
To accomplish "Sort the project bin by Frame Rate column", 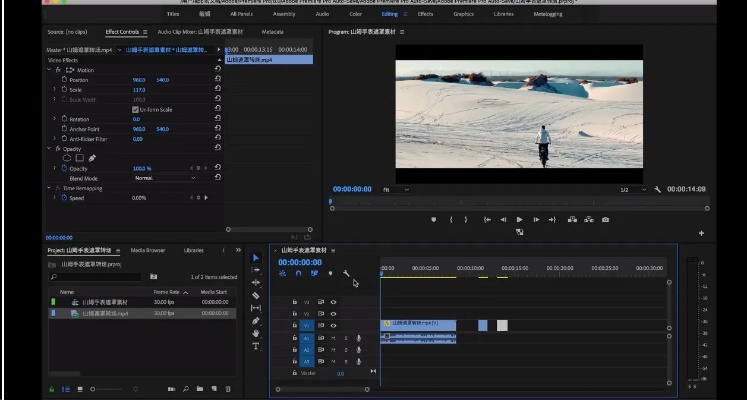I will (166, 292).
